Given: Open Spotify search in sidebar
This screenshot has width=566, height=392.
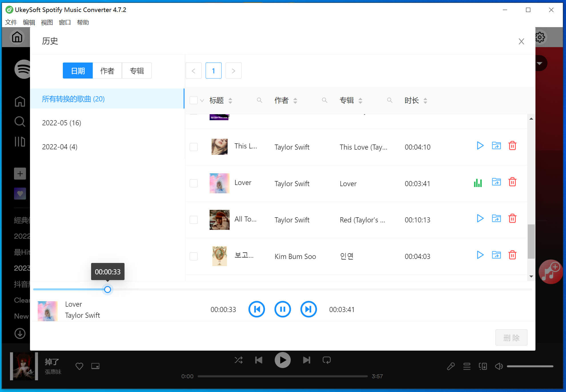Looking at the screenshot, I should [20, 121].
